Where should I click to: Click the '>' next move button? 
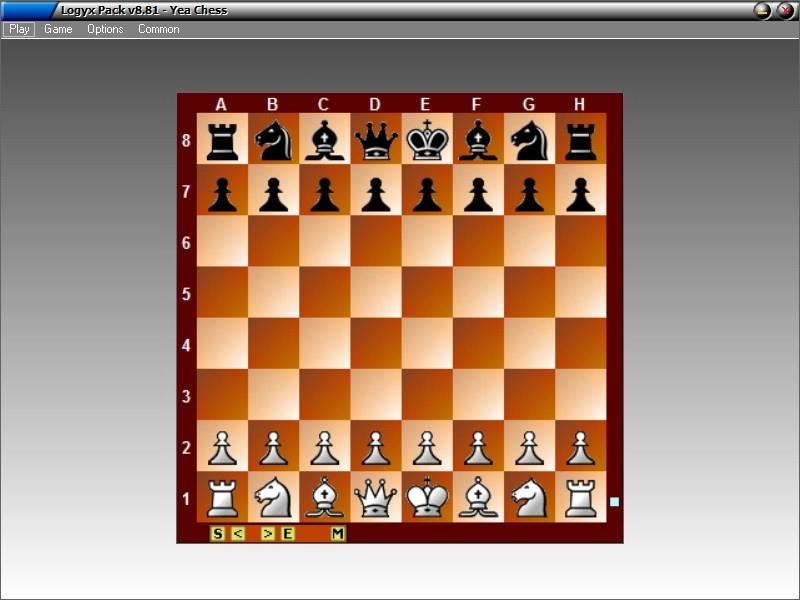267,534
